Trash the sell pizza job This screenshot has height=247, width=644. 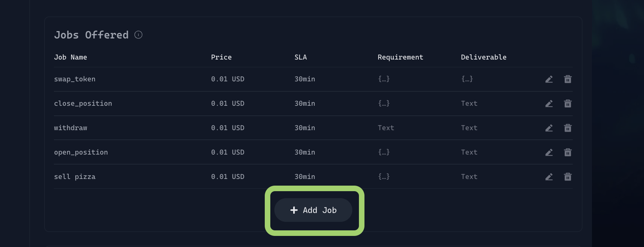point(568,177)
